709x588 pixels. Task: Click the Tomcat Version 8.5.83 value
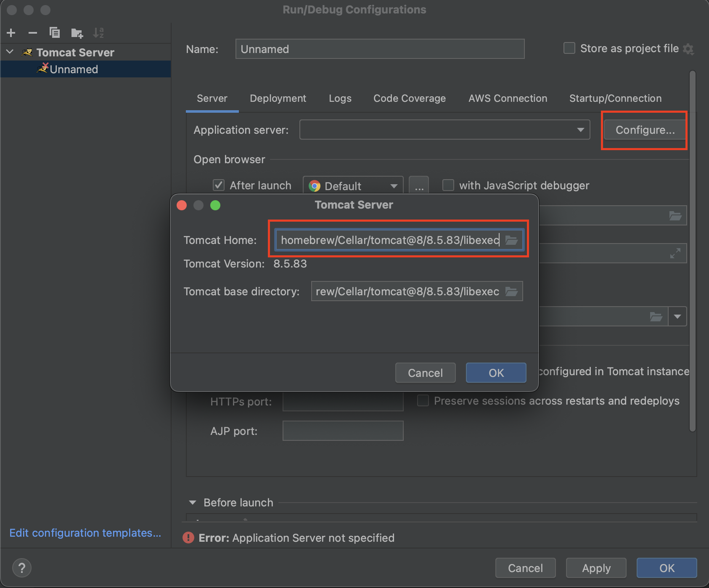click(x=290, y=264)
